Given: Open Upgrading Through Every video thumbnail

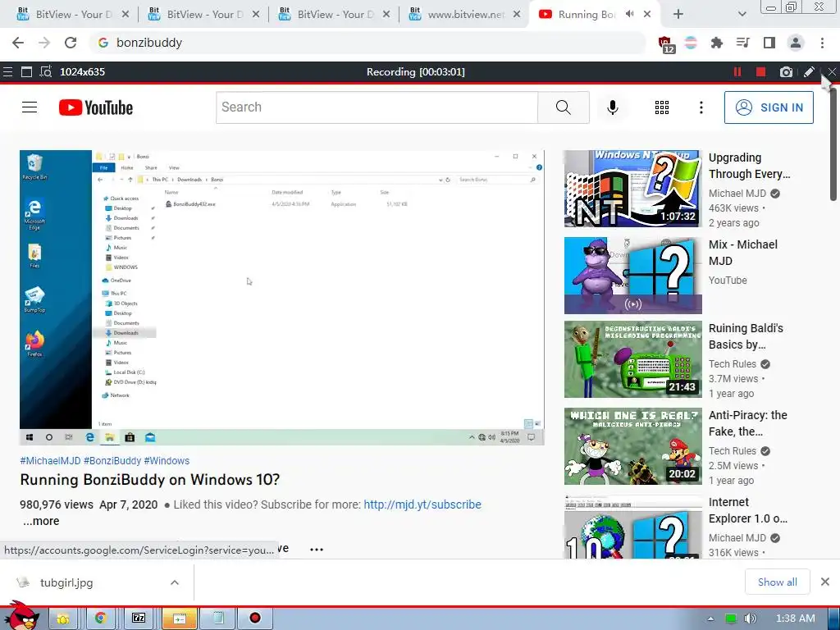Looking at the screenshot, I should (632, 189).
